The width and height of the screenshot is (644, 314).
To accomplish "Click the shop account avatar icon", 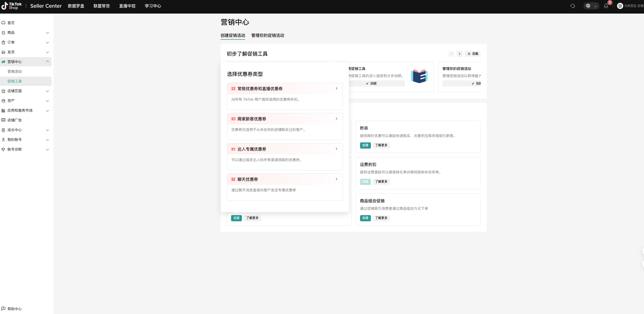I will click(620, 6).
